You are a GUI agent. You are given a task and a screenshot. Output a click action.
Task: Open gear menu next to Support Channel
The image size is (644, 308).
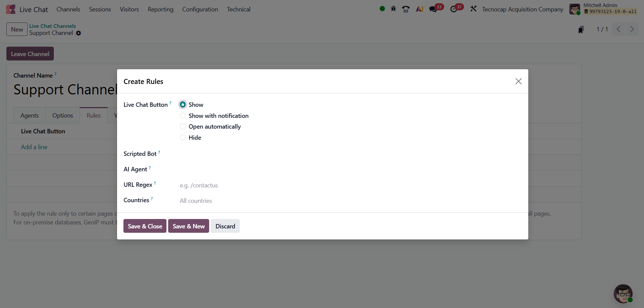coord(78,33)
